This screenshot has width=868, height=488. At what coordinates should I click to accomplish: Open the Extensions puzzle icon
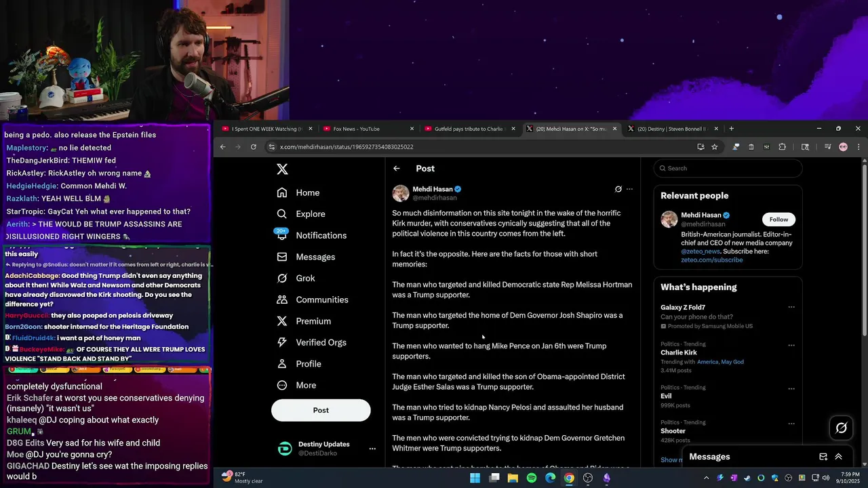782,147
